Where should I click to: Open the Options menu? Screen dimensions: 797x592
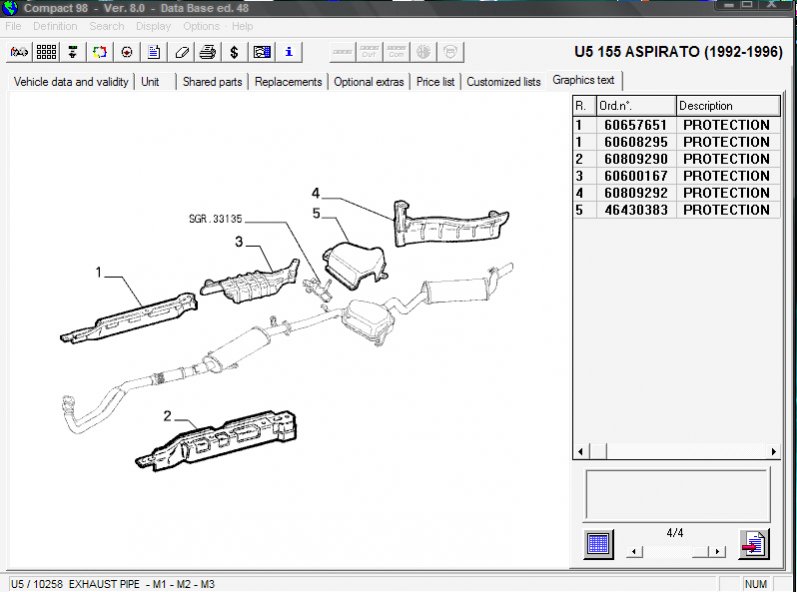tap(201, 26)
